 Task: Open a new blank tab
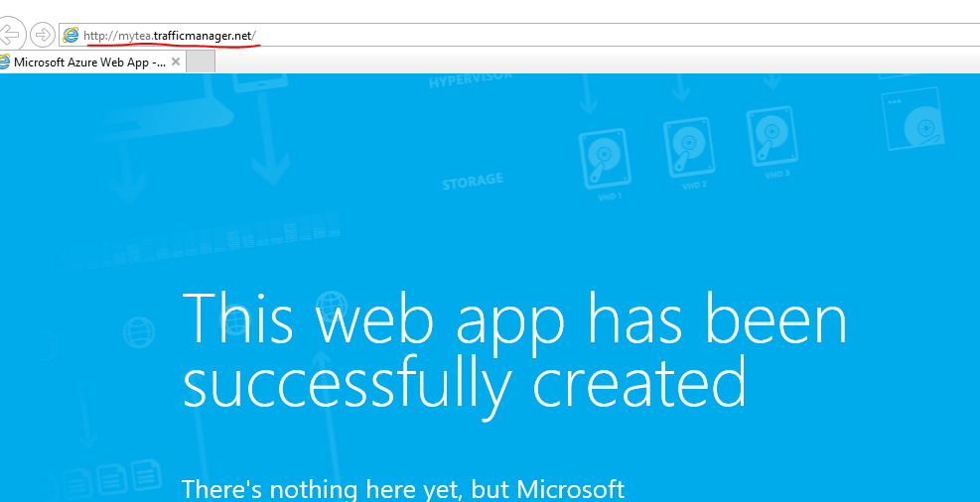[x=201, y=62]
